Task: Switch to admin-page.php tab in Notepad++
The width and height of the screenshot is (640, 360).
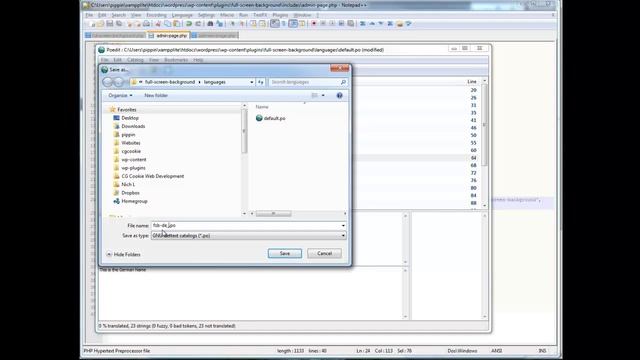Action: coord(169,36)
